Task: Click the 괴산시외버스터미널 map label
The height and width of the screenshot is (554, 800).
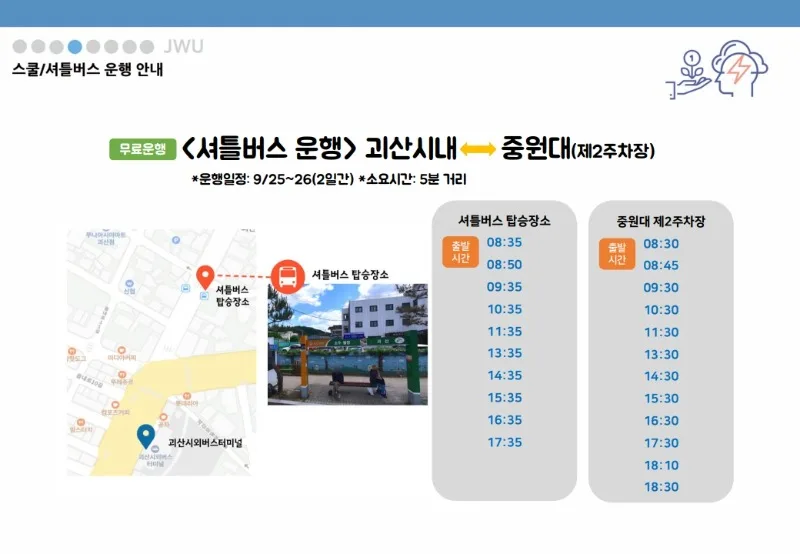Action: [x=205, y=443]
